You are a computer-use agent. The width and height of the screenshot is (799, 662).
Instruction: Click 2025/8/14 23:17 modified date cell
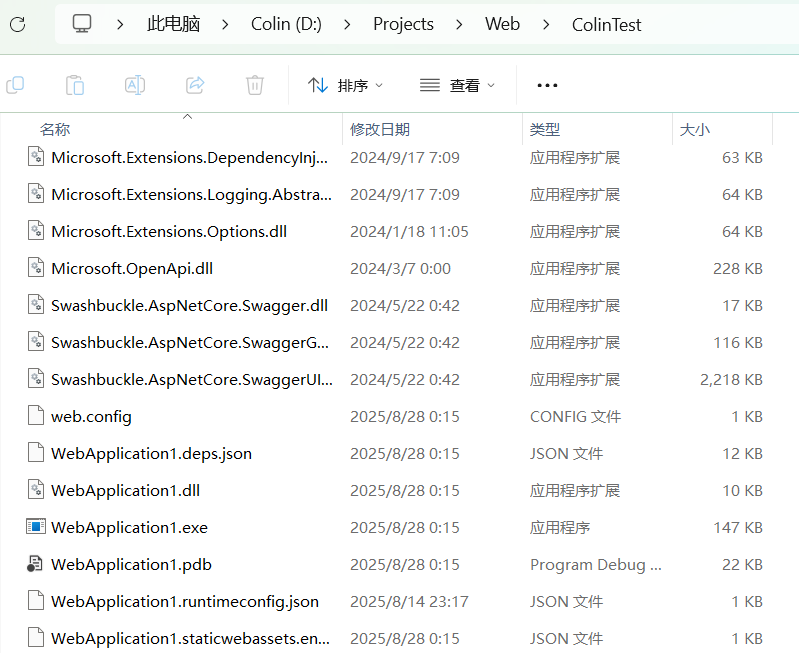pyautogui.click(x=409, y=602)
